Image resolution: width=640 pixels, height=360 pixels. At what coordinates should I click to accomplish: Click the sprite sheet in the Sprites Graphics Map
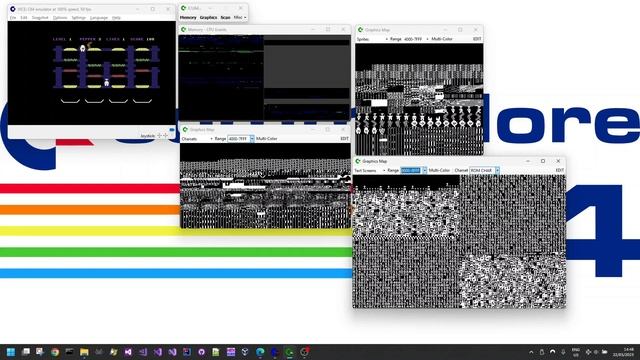(x=419, y=99)
